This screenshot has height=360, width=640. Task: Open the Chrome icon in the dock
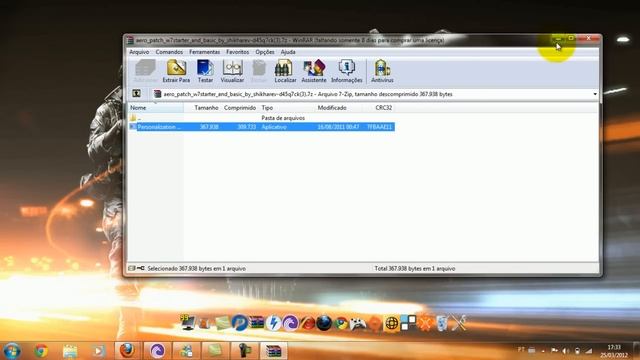[341, 324]
